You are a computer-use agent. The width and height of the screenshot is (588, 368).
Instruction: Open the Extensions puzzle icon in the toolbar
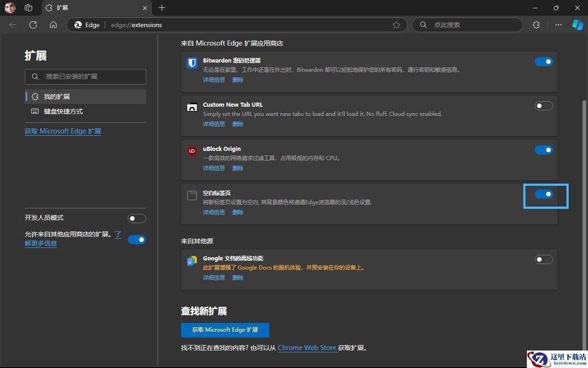click(536, 25)
